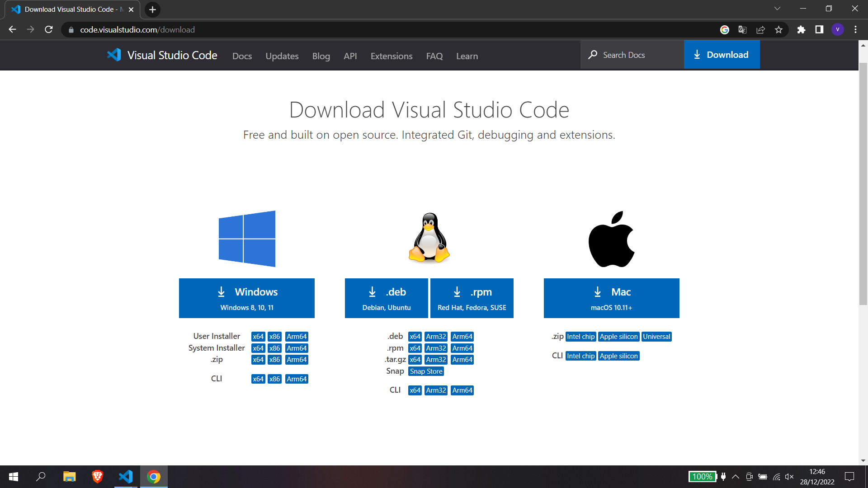This screenshot has width=868, height=488.
Task: Click the Apple logo image
Action: pyautogui.click(x=611, y=239)
